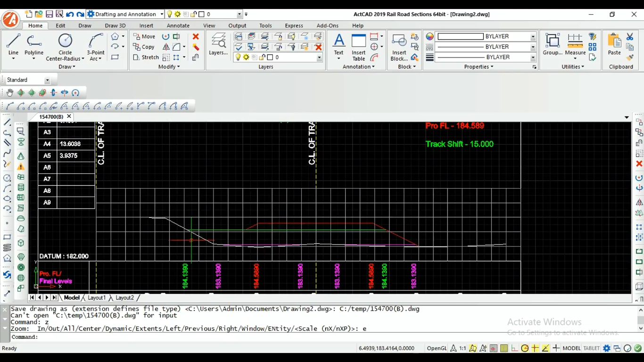Screen dimensions: 644x362
Task: Toggle OpenGL mode in status bar
Action: pyautogui.click(x=437, y=348)
